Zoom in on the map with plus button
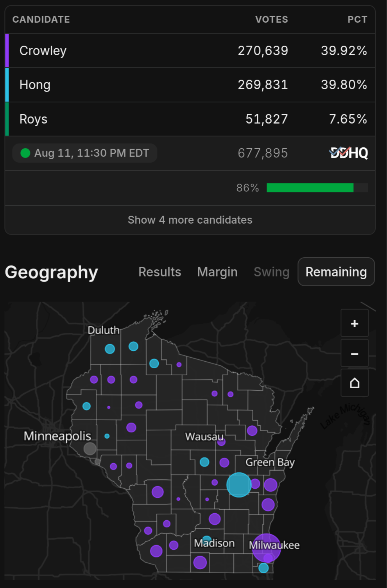 [355, 323]
